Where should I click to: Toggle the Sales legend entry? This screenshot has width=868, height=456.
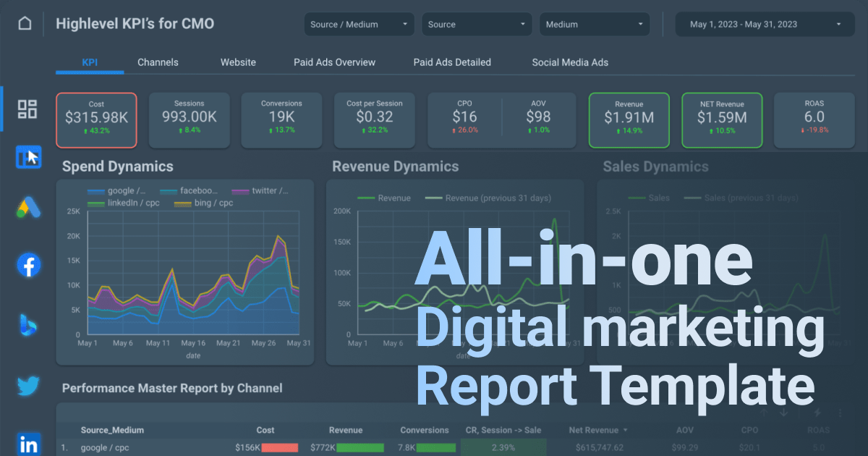pyautogui.click(x=649, y=198)
